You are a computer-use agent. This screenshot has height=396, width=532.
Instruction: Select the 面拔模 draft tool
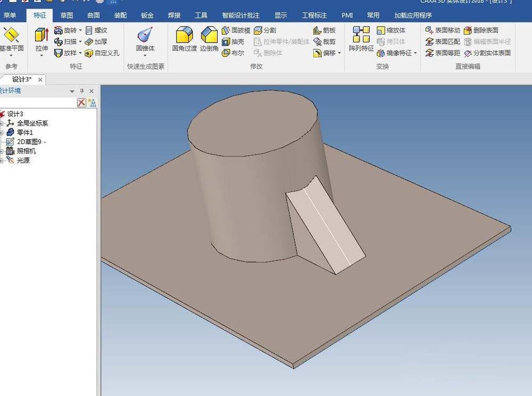point(236,30)
